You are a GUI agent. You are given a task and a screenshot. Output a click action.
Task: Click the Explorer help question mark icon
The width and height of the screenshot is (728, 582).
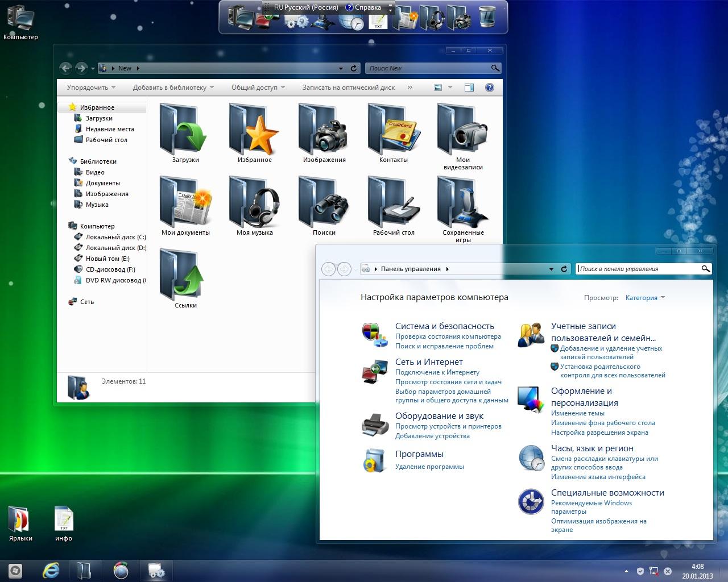[490, 88]
